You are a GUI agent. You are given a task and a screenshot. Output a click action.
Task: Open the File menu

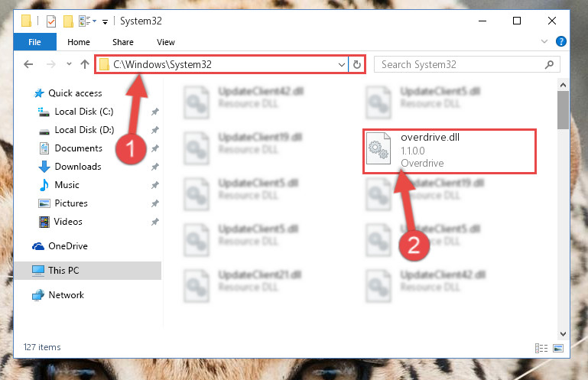[35, 42]
